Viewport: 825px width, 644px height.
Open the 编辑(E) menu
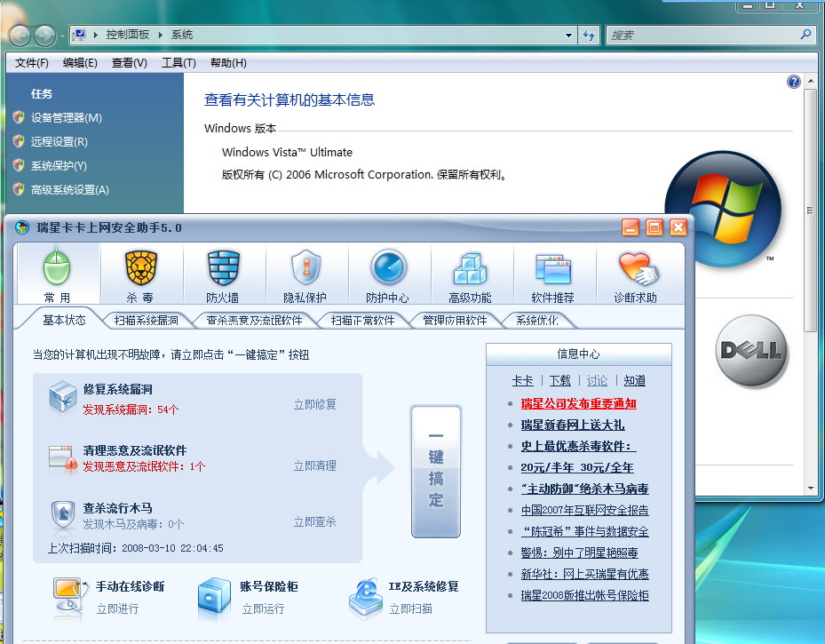[x=80, y=63]
